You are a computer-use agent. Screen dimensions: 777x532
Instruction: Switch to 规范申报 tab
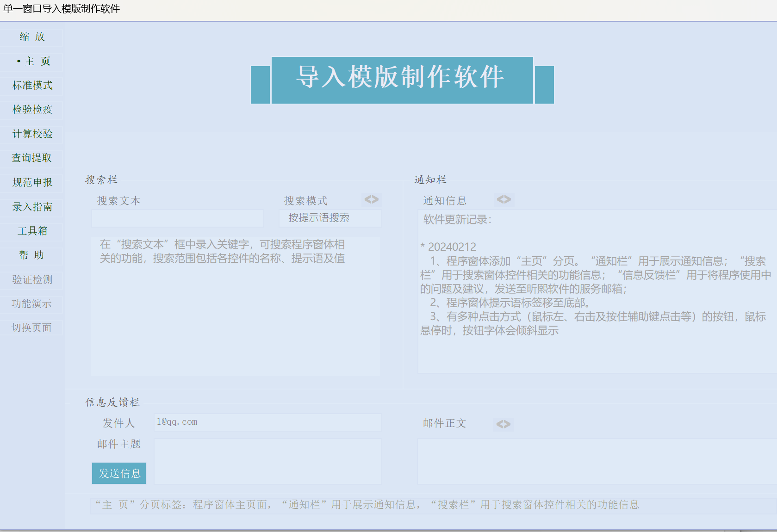[32, 183]
